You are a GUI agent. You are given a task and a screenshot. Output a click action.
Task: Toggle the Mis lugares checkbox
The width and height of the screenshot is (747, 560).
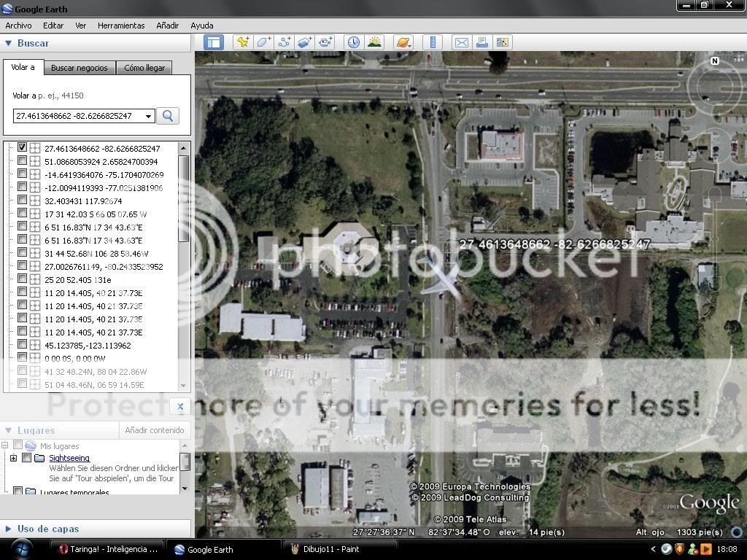pos(18,445)
